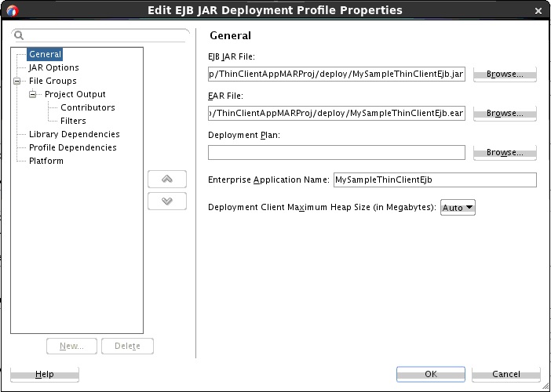Viewport: 551px width, 392px height.
Task: Click the application icon in the title bar
Action: coord(13,11)
